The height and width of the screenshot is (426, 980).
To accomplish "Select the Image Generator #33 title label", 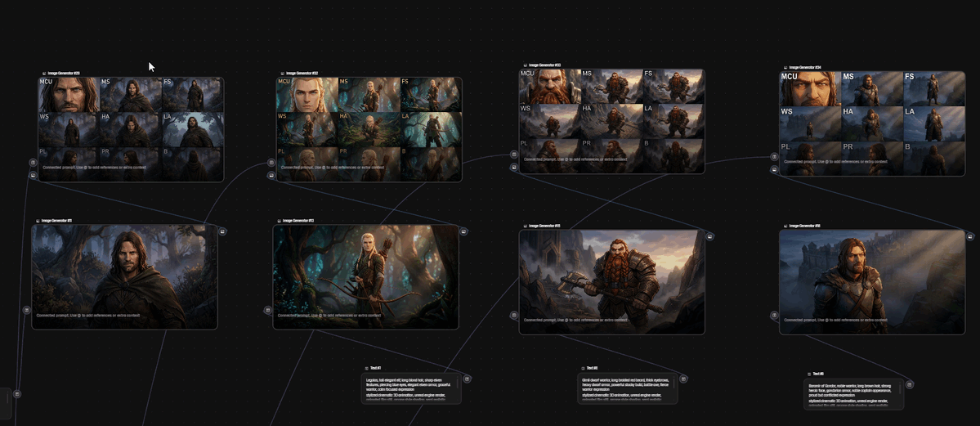I will pos(545,65).
